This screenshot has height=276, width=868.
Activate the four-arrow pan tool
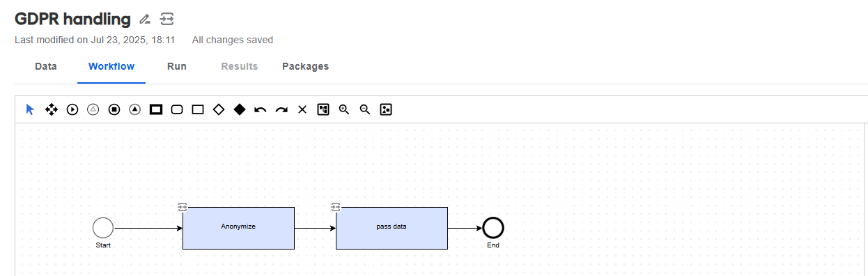(x=51, y=109)
